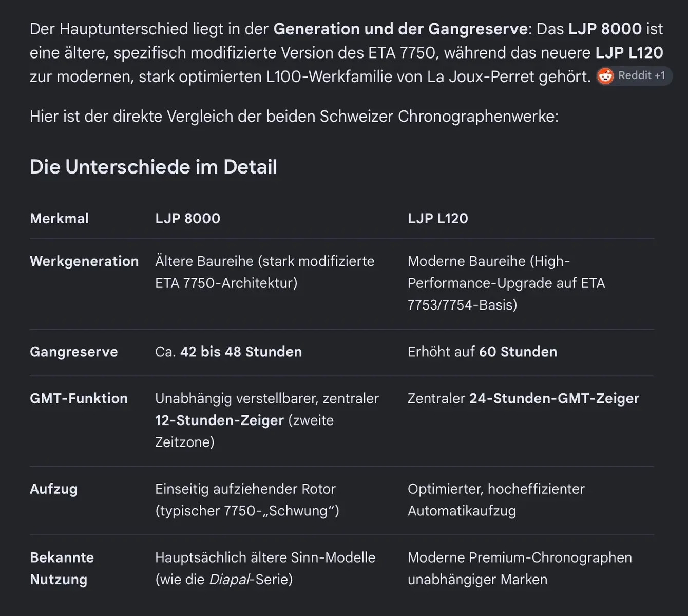Click the bold "60 Stunden" text
The image size is (688, 616).
tap(518, 352)
